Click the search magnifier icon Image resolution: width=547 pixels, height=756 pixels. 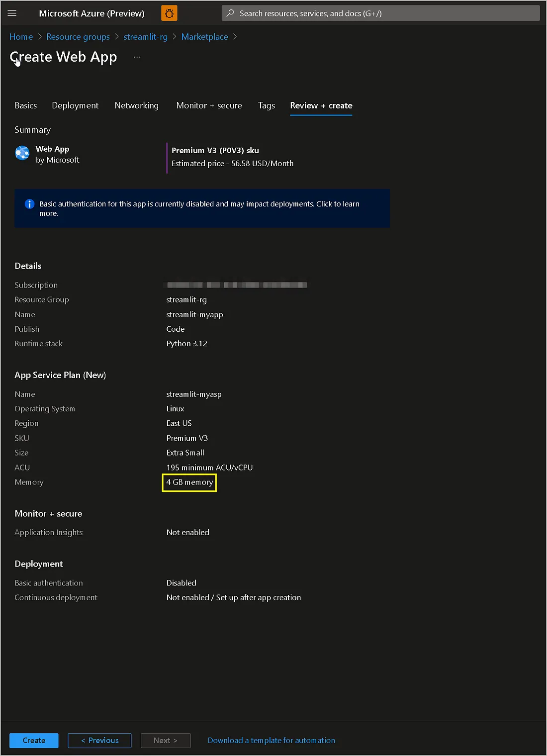tap(230, 13)
